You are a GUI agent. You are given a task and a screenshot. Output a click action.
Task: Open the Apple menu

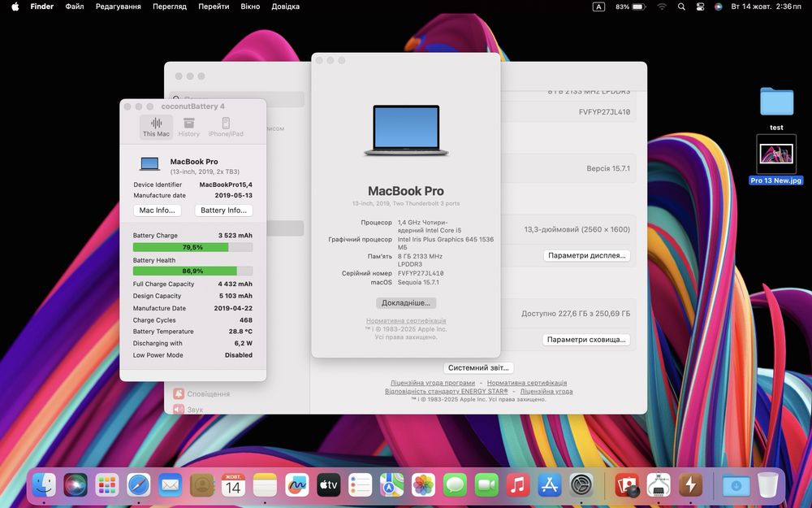(15, 7)
